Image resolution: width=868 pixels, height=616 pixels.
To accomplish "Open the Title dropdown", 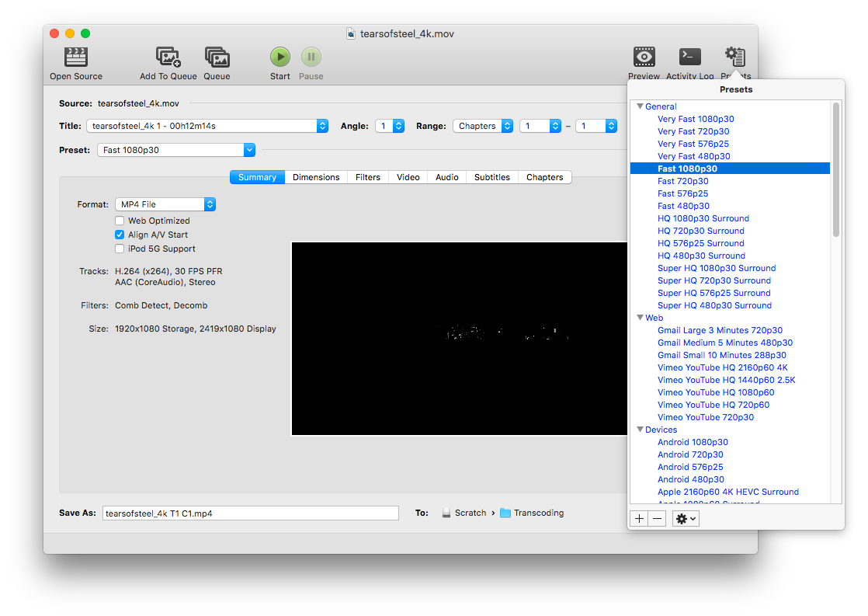I will (207, 126).
